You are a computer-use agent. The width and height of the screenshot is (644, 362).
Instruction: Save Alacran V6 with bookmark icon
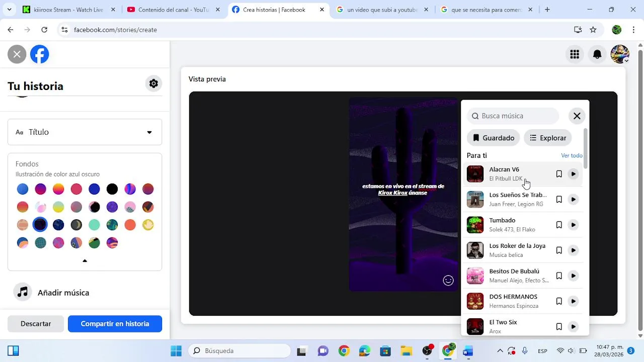pyautogui.click(x=558, y=174)
